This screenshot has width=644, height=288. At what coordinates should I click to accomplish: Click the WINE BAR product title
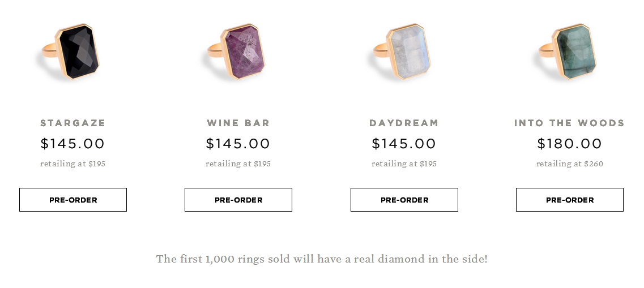(x=238, y=123)
